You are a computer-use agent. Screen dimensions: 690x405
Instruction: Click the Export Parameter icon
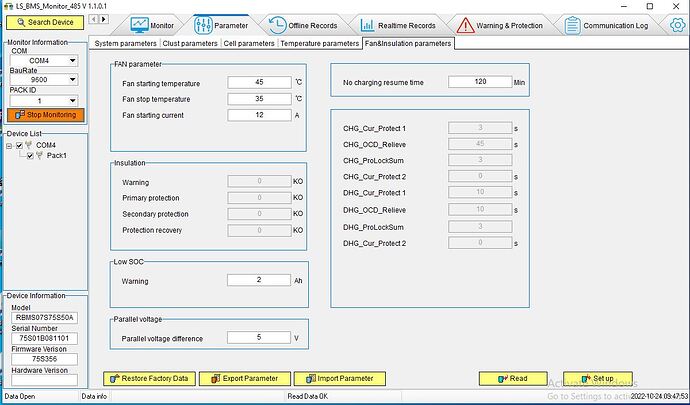(216, 379)
